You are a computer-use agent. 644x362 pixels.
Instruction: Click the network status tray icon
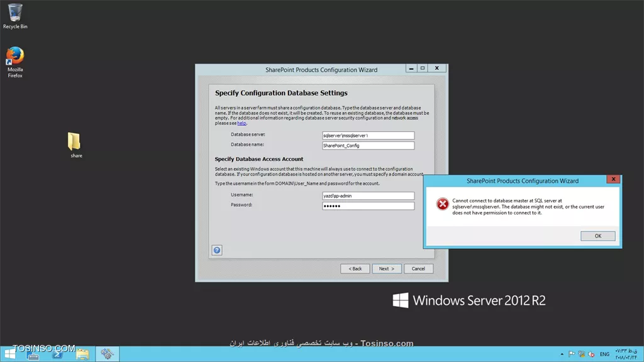pos(582,354)
